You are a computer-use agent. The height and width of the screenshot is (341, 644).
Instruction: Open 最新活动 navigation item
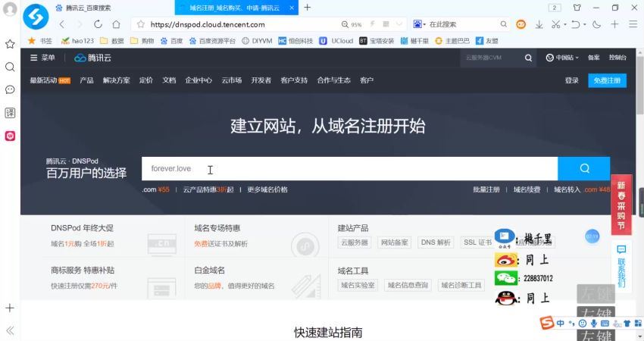(x=50, y=80)
